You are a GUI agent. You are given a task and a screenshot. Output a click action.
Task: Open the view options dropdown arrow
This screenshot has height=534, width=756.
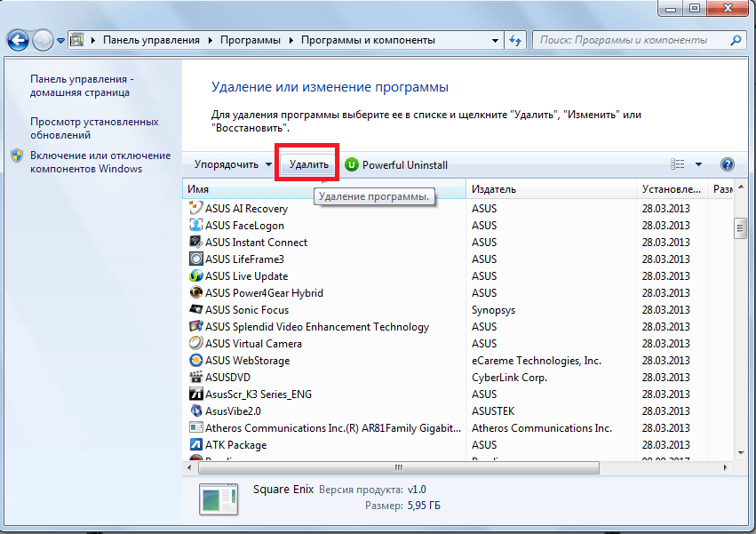698,164
